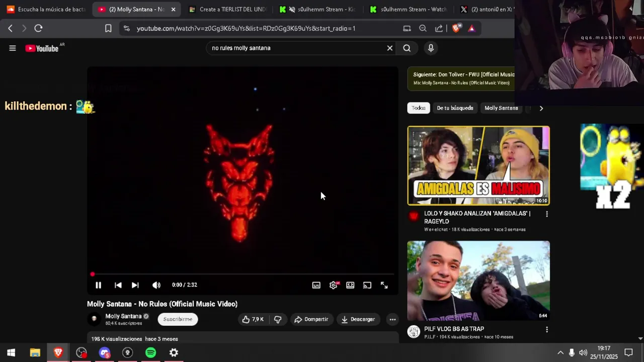This screenshot has height=362, width=644.
Task: Go back in the browser
Action: pyautogui.click(x=10, y=29)
